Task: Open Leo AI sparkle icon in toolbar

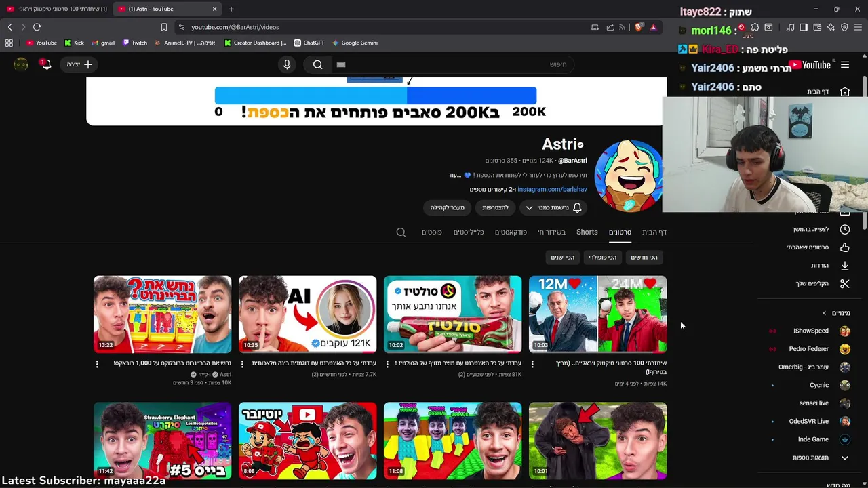Action: click(831, 27)
